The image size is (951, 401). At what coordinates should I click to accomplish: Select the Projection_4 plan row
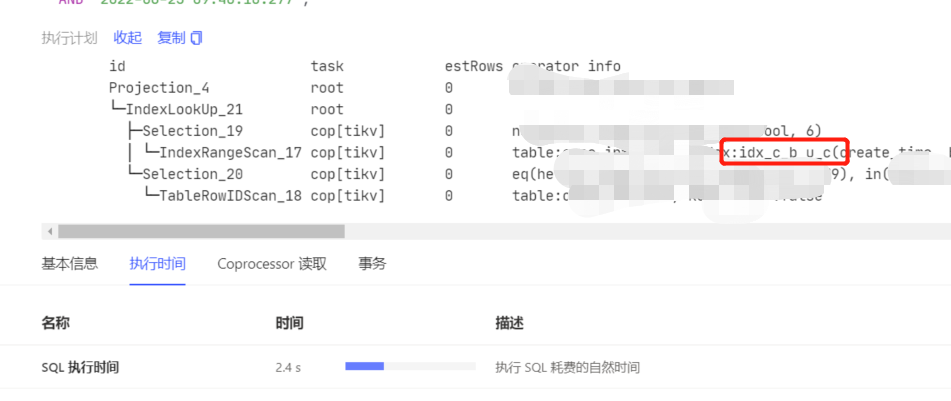(x=159, y=88)
